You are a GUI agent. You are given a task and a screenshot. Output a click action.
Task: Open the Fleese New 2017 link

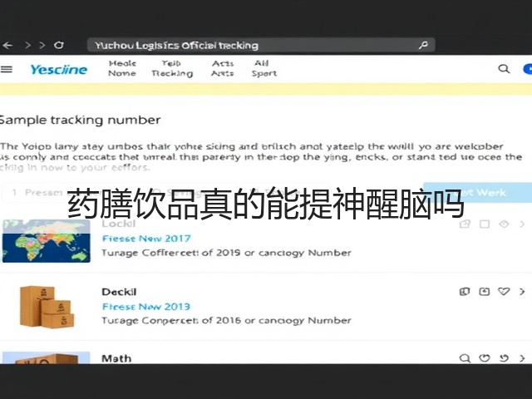pos(146,239)
